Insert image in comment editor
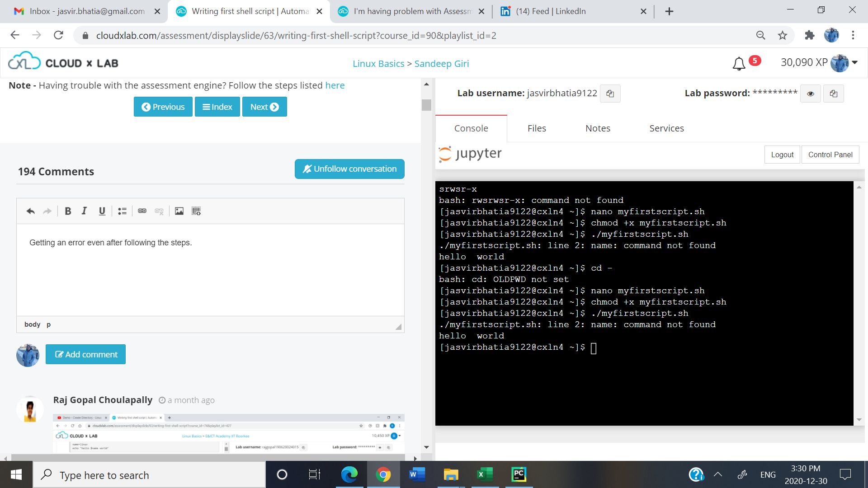 pyautogui.click(x=179, y=211)
